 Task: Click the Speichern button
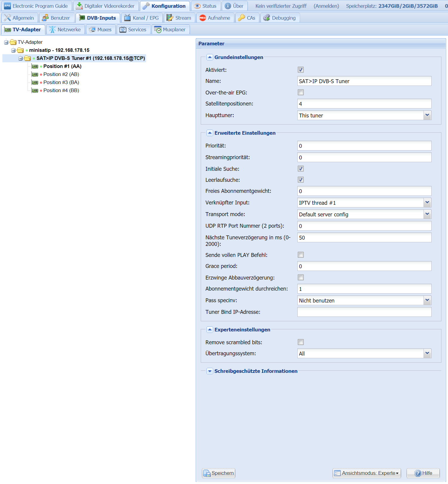219,473
